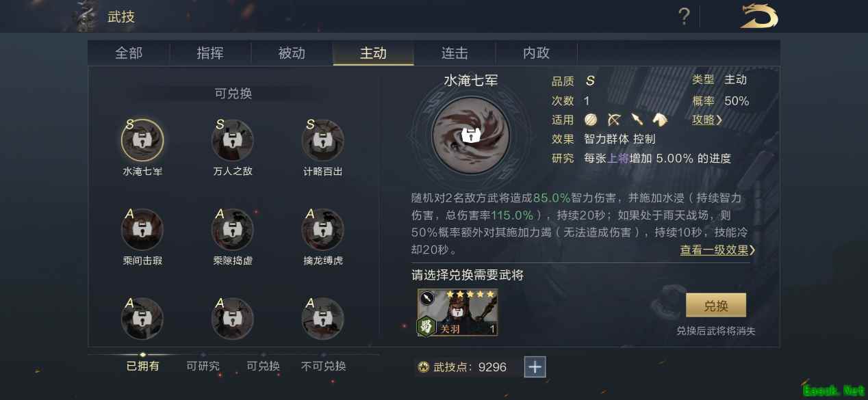Select the 乘隙捣虚 skill icon
Image resolution: width=868 pixels, height=400 pixels.
click(233, 230)
